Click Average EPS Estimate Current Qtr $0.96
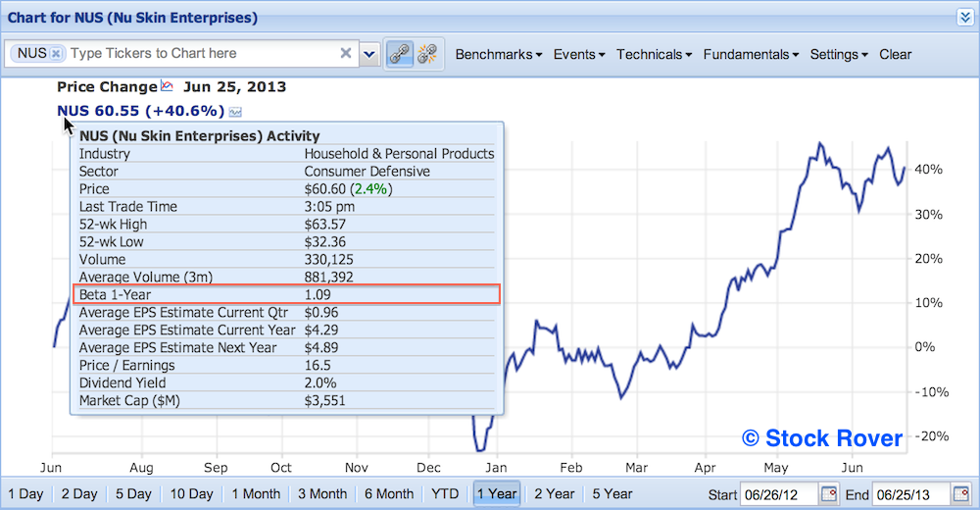Image resolution: width=980 pixels, height=510 pixels. (321, 312)
